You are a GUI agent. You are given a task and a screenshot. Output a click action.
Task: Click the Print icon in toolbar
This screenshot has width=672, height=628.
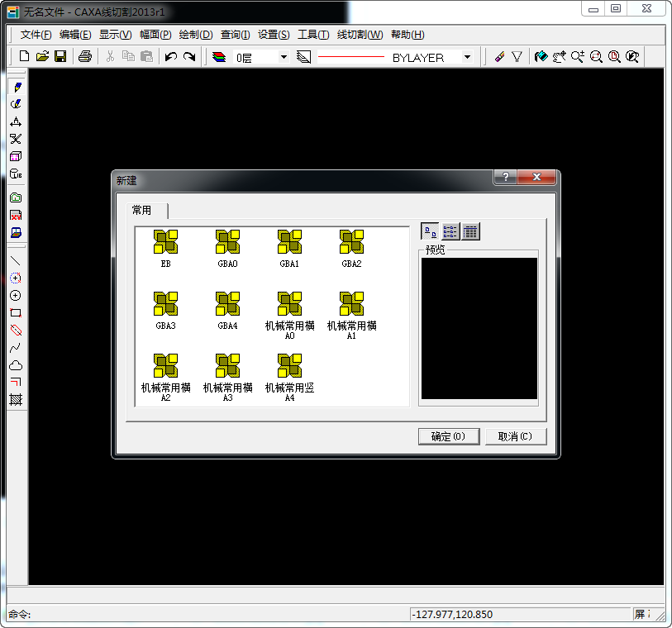click(x=85, y=56)
